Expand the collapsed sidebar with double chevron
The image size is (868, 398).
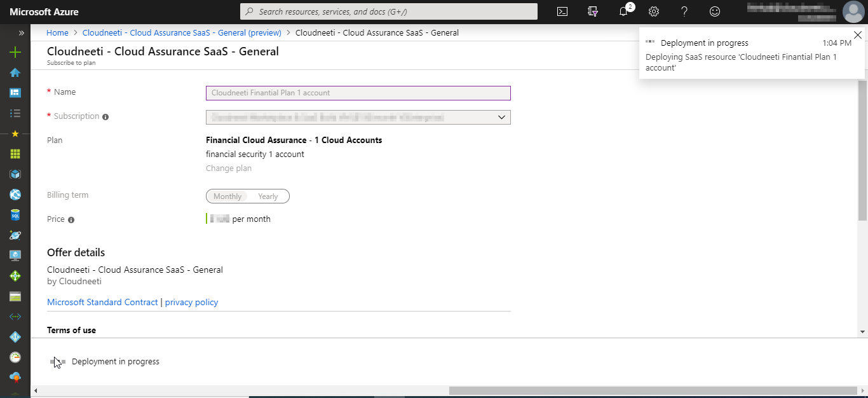pos(21,32)
